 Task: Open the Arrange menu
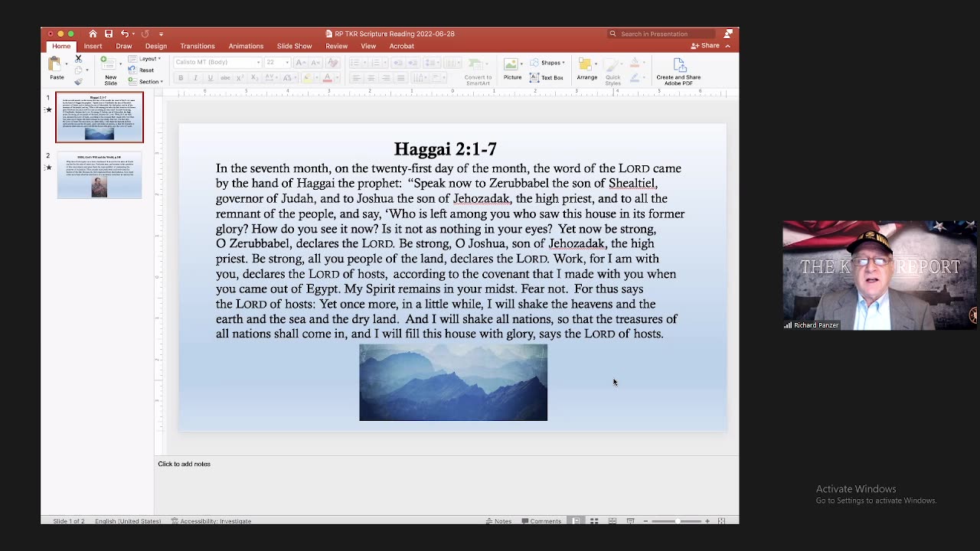point(587,69)
